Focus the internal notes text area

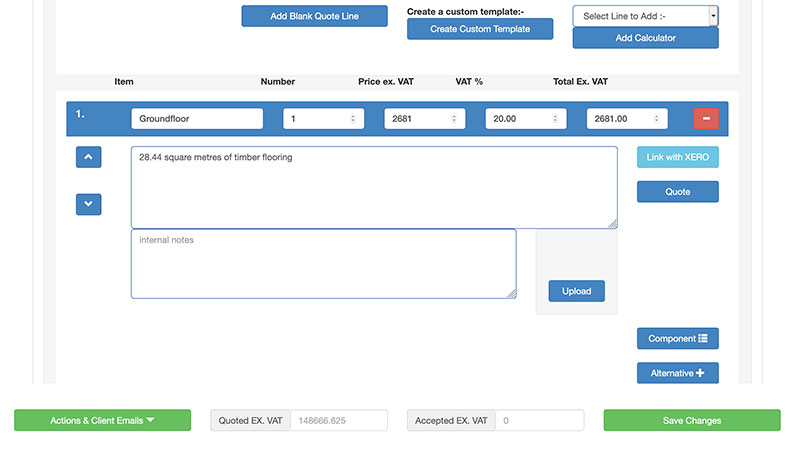323,264
